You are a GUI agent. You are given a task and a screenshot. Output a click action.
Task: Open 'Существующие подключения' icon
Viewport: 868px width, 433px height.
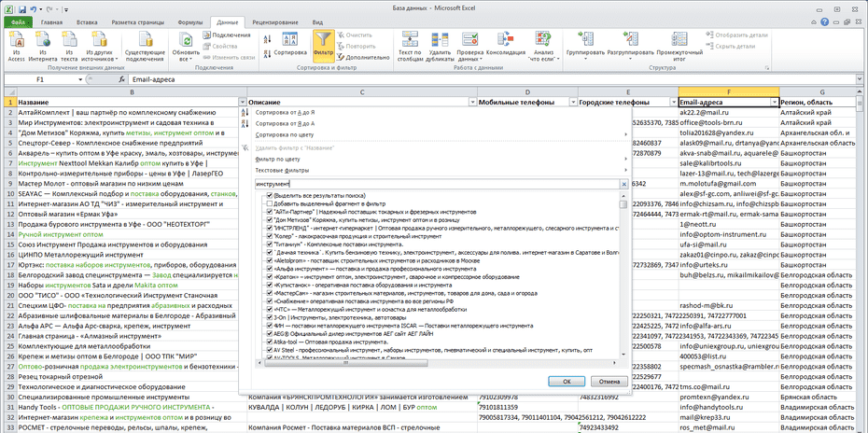[145, 40]
